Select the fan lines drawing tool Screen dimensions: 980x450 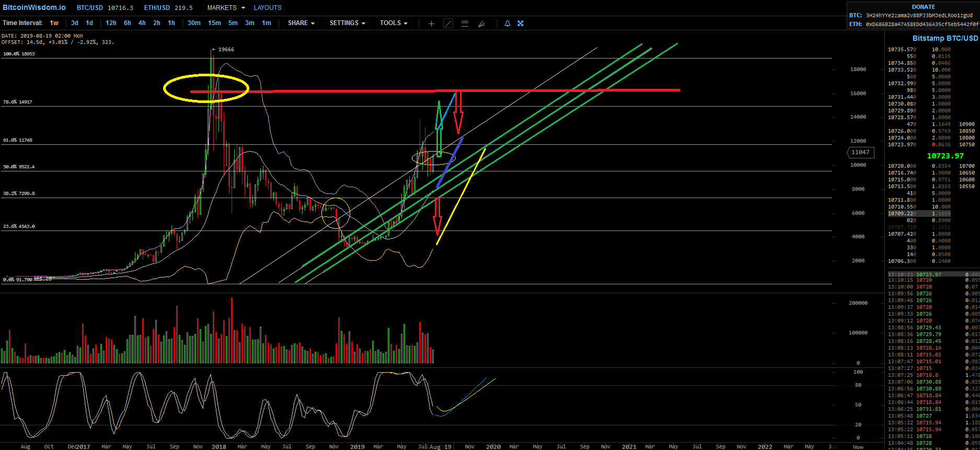point(481,24)
